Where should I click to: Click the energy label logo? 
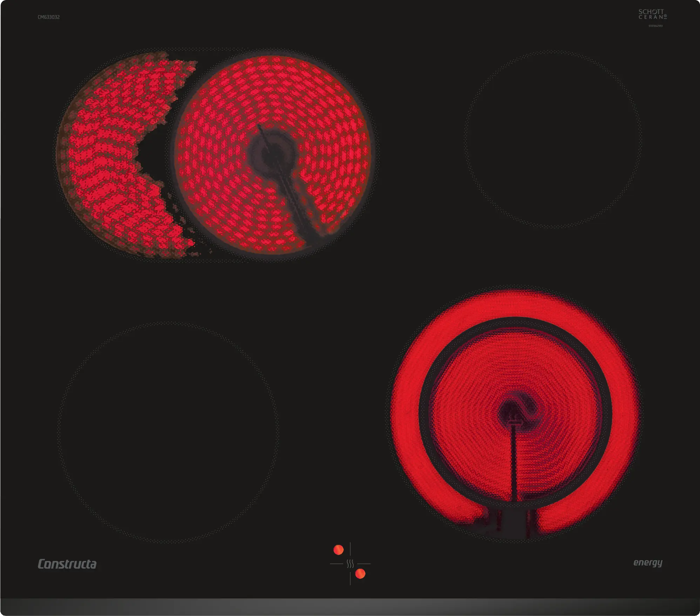tap(648, 563)
